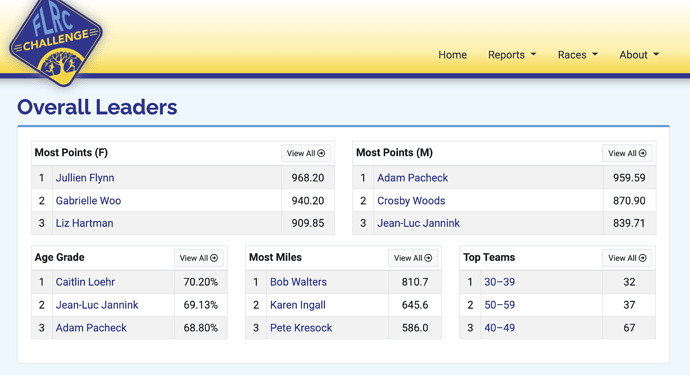This screenshot has width=690, height=375.
Task: Open the About dropdown menu
Action: (x=639, y=55)
